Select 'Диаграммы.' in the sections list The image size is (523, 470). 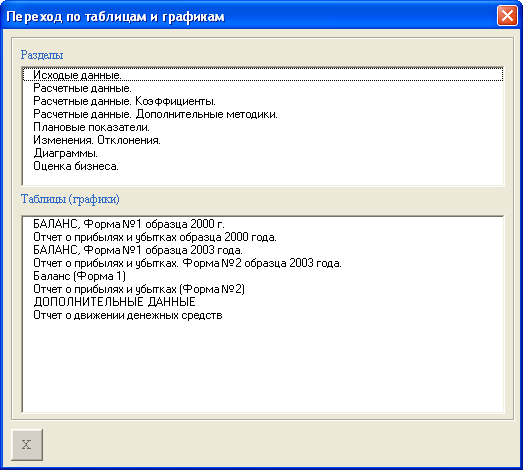(x=263, y=153)
